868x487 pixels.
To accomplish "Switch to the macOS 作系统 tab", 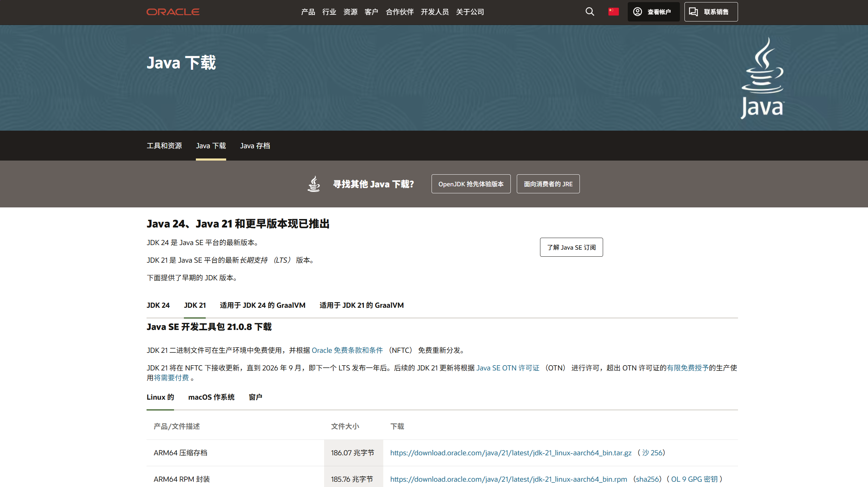I will 211,397.
